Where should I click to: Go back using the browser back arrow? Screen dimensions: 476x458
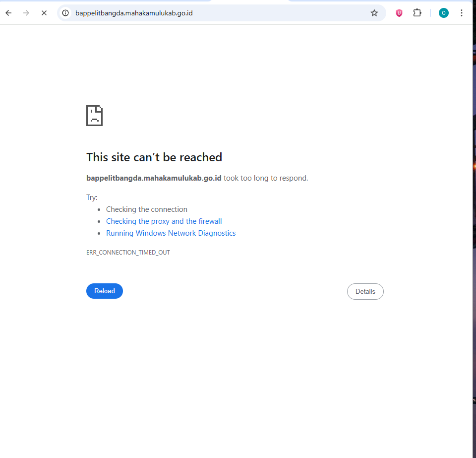pos(8,13)
